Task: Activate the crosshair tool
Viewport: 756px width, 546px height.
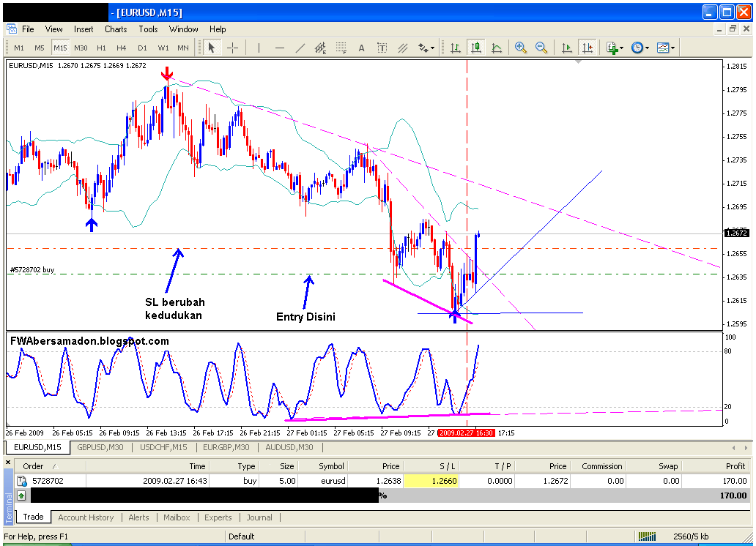Action: click(x=232, y=48)
